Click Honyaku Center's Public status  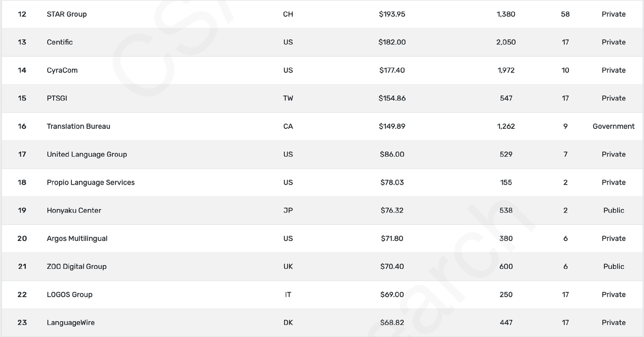pyautogui.click(x=613, y=210)
